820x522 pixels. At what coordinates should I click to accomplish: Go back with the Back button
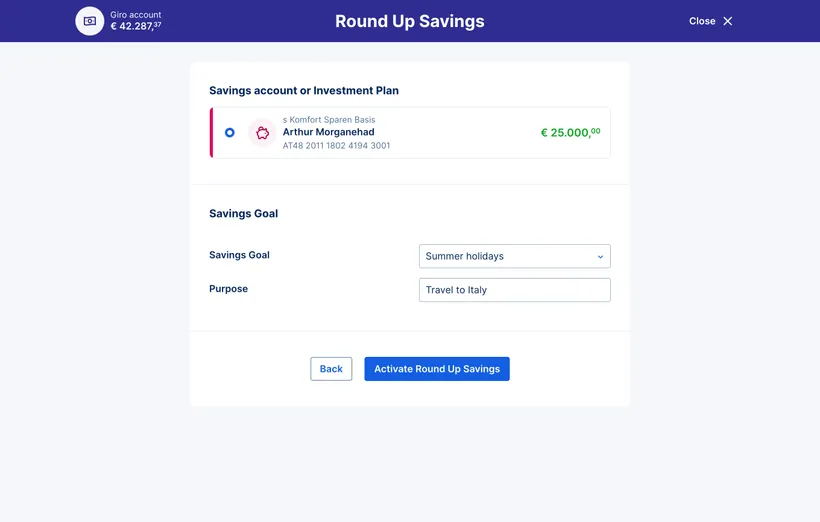[x=331, y=369]
